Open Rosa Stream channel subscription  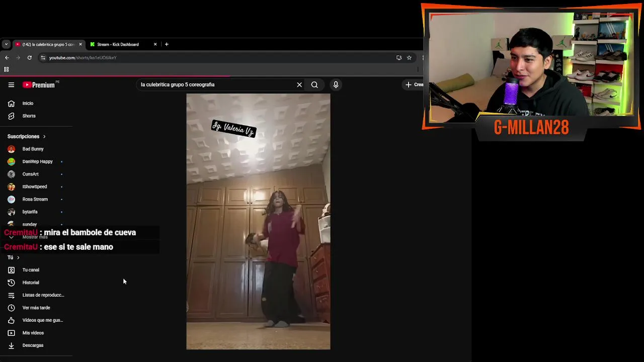click(35, 199)
